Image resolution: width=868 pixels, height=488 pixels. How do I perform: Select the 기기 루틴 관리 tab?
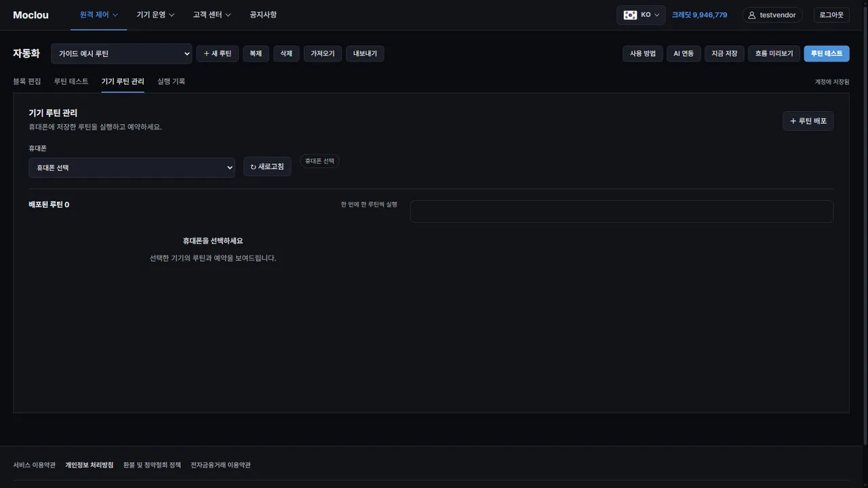(x=123, y=81)
